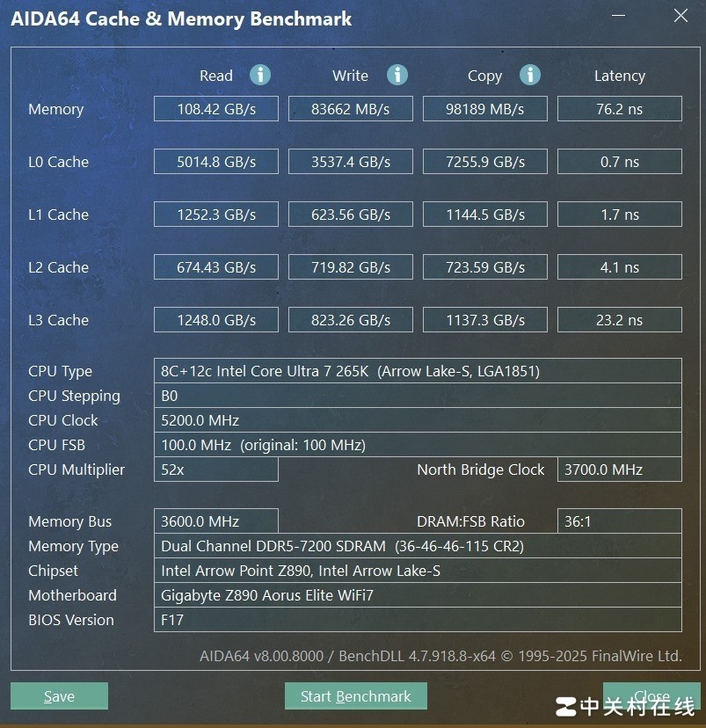Select the CPU Type field showing Core Ultra 7 265K
The height and width of the screenshot is (728, 706).
click(419, 370)
